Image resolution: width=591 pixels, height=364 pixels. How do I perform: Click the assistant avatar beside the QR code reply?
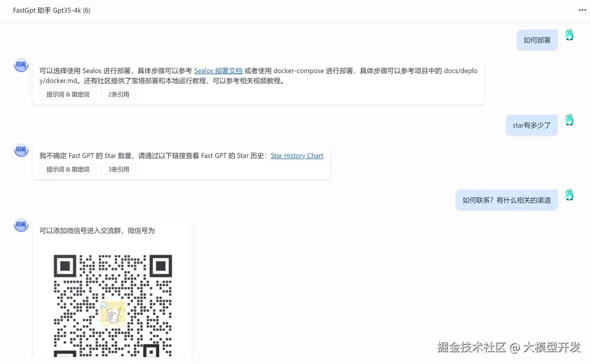tap(21, 225)
